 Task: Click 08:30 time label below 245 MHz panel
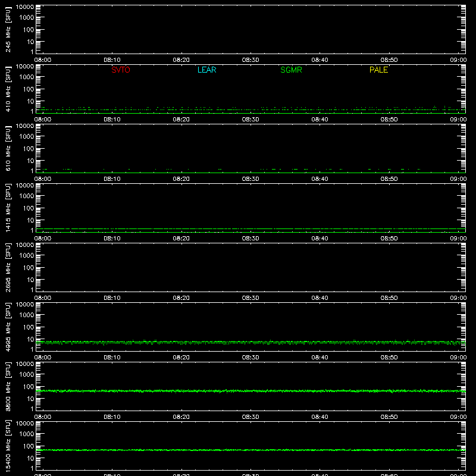250,60
